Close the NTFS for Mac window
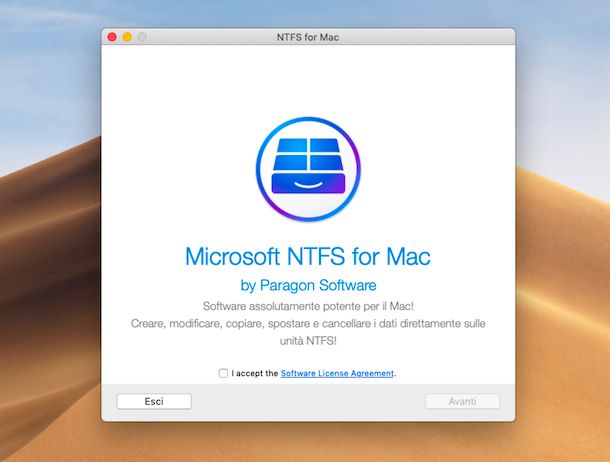Image resolution: width=610 pixels, height=462 pixels. 112,37
